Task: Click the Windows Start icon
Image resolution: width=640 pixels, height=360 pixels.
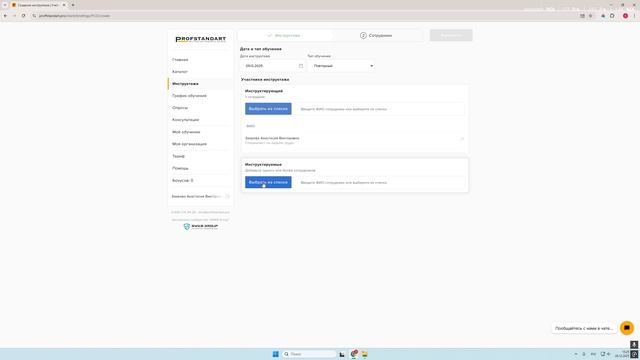Action: point(276,354)
